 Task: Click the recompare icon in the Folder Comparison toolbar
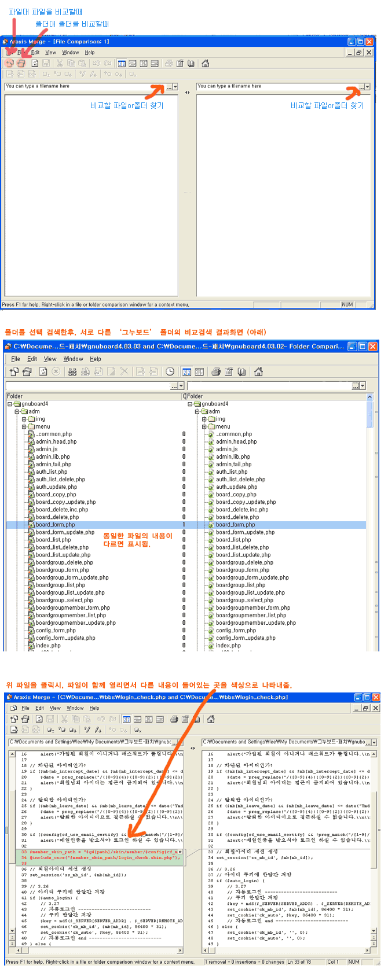point(43,371)
